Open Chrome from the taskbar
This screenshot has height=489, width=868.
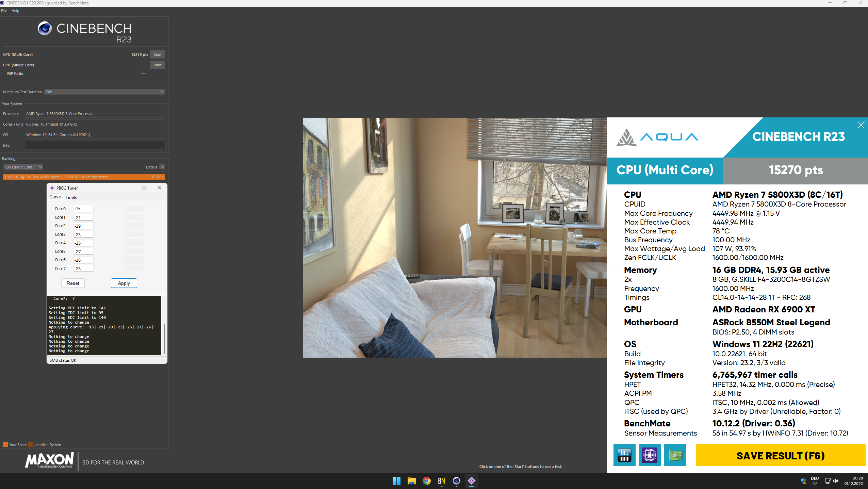coord(426,481)
